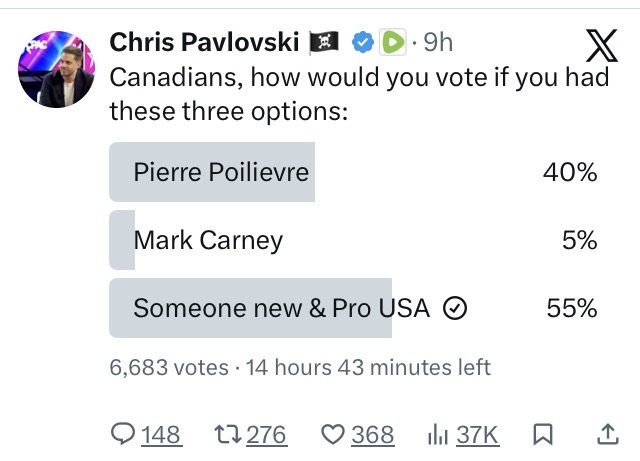Click the green Rumble affiliate badge
Viewport: 640px width, 461px height.
[x=393, y=42]
